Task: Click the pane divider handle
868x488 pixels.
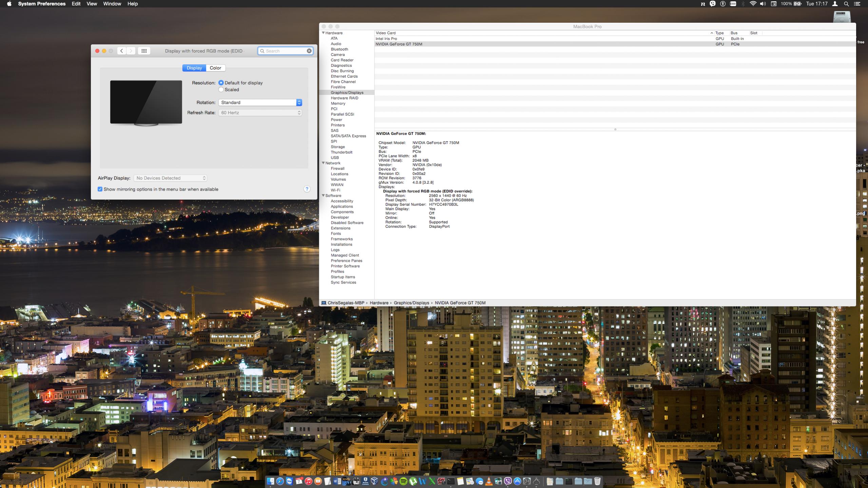Action: (x=615, y=130)
